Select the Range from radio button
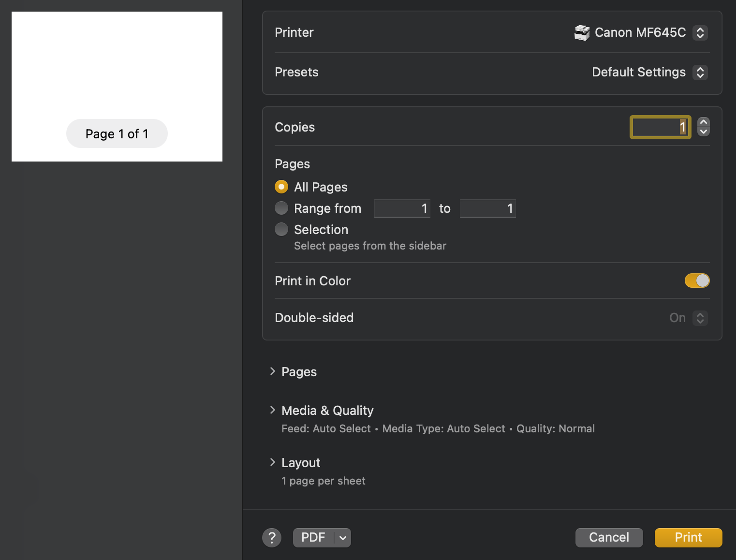This screenshot has height=560, width=736. (x=281, y=208)
